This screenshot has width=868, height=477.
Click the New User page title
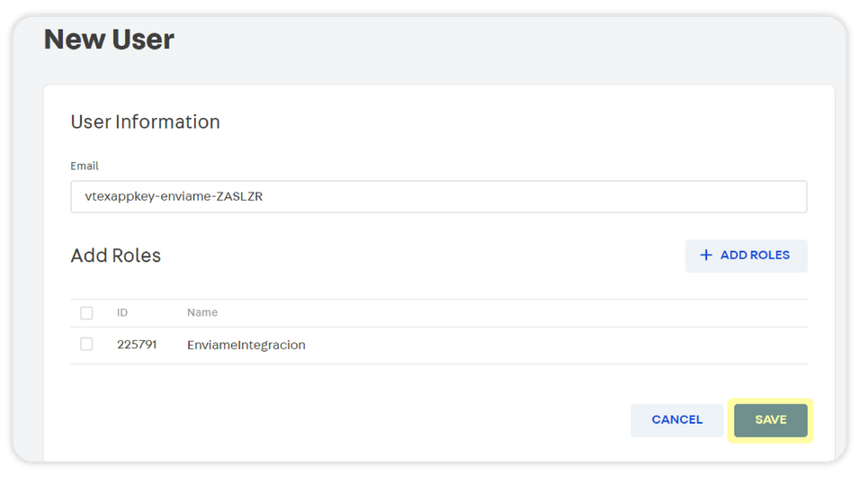109,40
